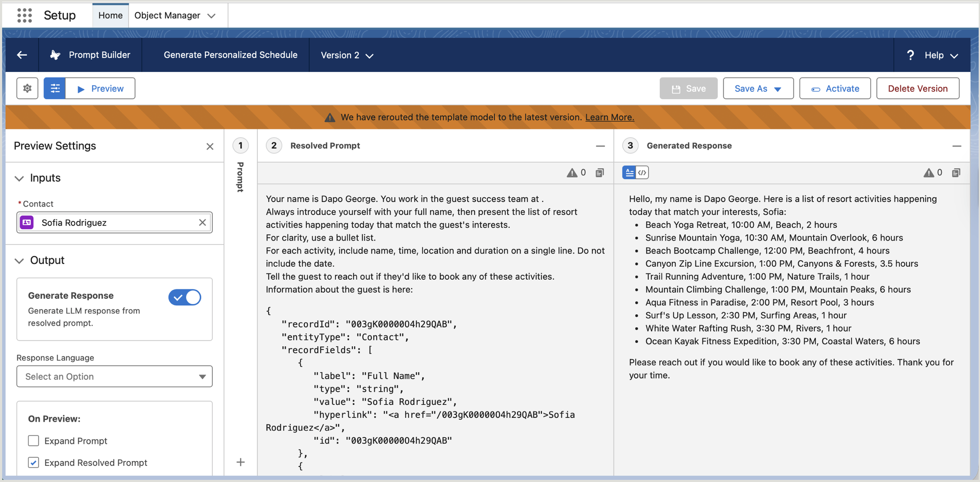Image resolution: width=980 pixels, height=482 pixels.
Task: Open the Object Manager tab
Action: pos(167,15)
